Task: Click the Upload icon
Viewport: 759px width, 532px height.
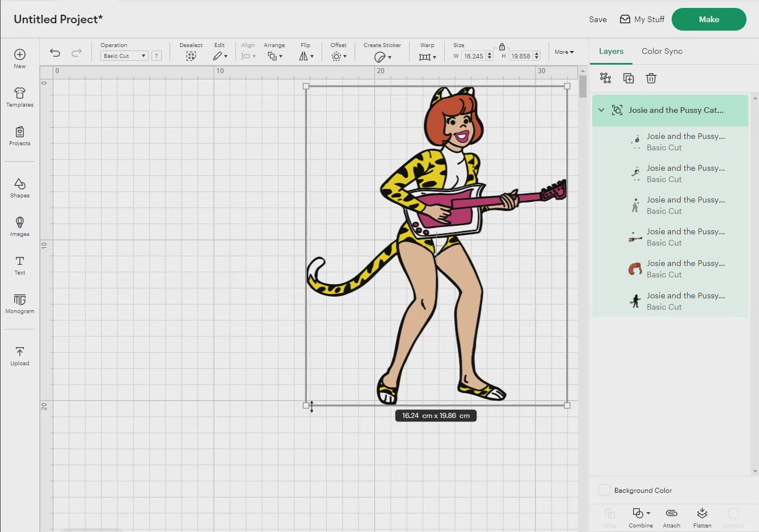Action: click(x=20, y=352)
